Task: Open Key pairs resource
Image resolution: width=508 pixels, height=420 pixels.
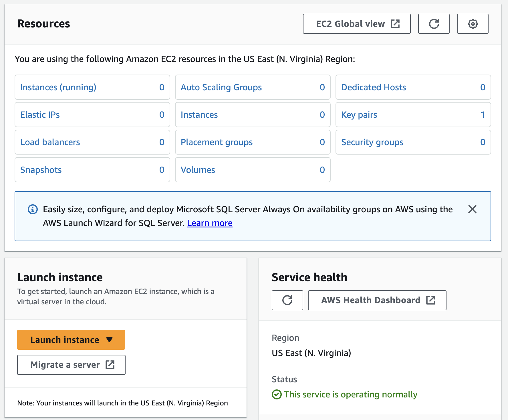Action: (x=359, y=115)
